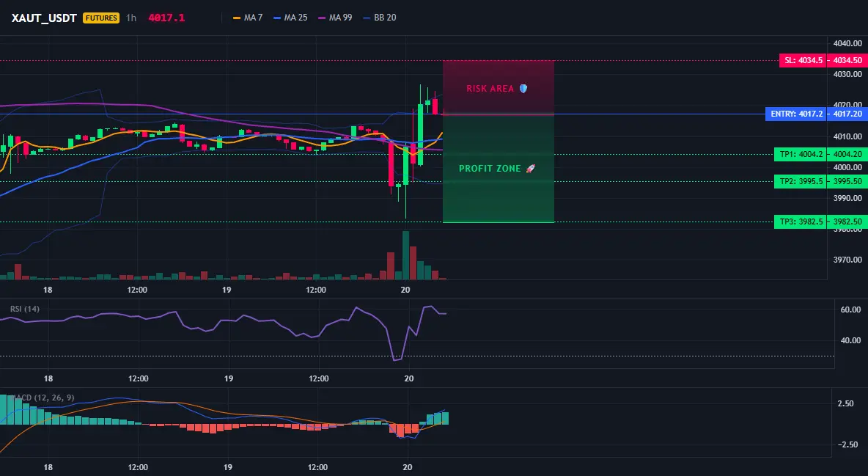Toggle the BB 20 legend item
This screenshot has width=868, height=476.
[x=380, y=18]
